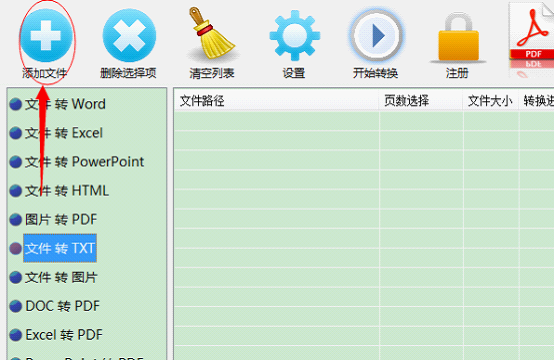
Task: Click blue bullet beside 图片 转 PDF
Action: coord(16,220)
